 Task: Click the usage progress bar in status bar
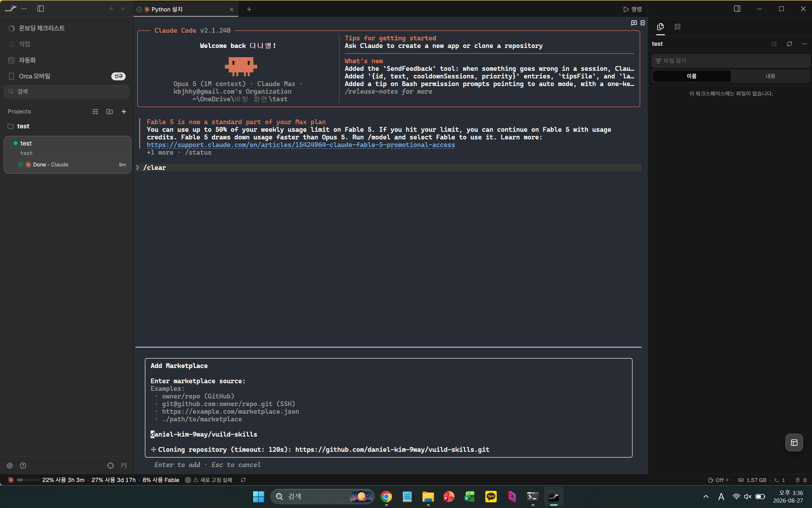[28, 480]
